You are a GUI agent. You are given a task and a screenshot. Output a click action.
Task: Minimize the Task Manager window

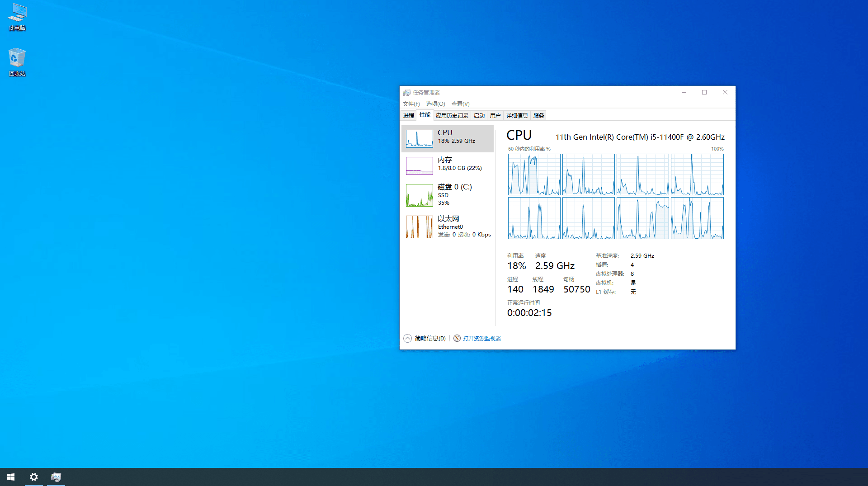click(684, 92)
